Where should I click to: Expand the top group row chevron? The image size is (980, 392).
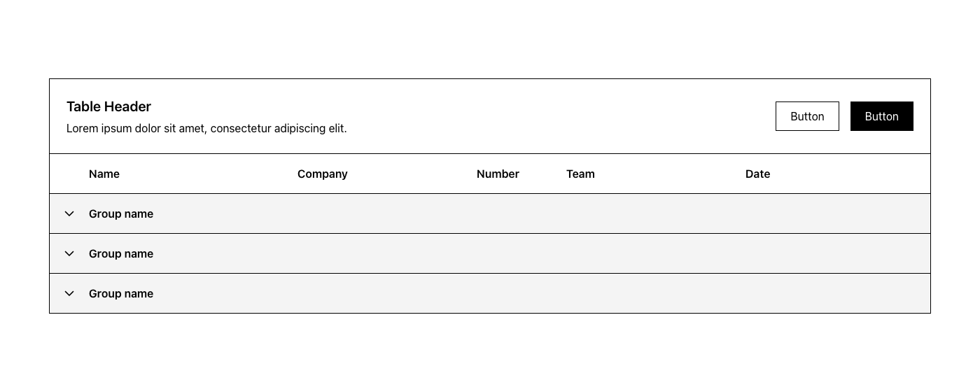(69, 213)
